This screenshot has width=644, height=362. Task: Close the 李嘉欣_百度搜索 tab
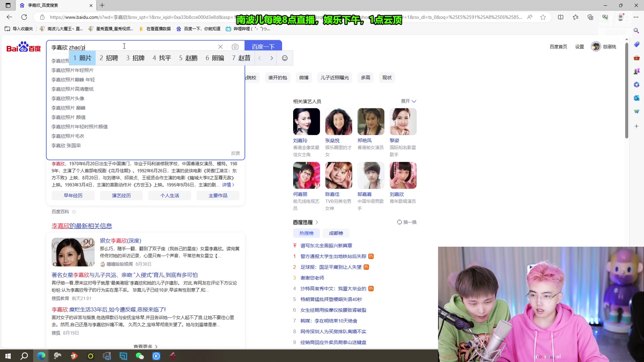(x=91, y=5)
